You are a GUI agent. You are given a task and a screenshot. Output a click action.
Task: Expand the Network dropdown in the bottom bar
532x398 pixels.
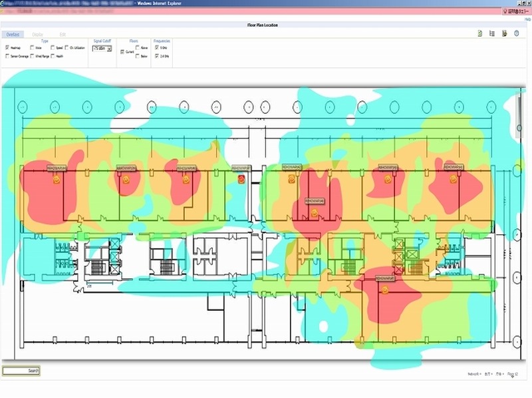coord(474,374)
